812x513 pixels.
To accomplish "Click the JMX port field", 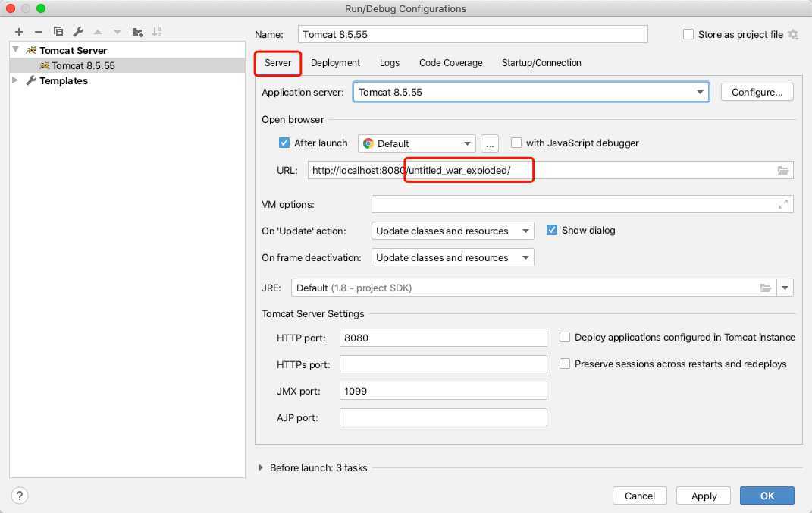I will pos(444,392).
